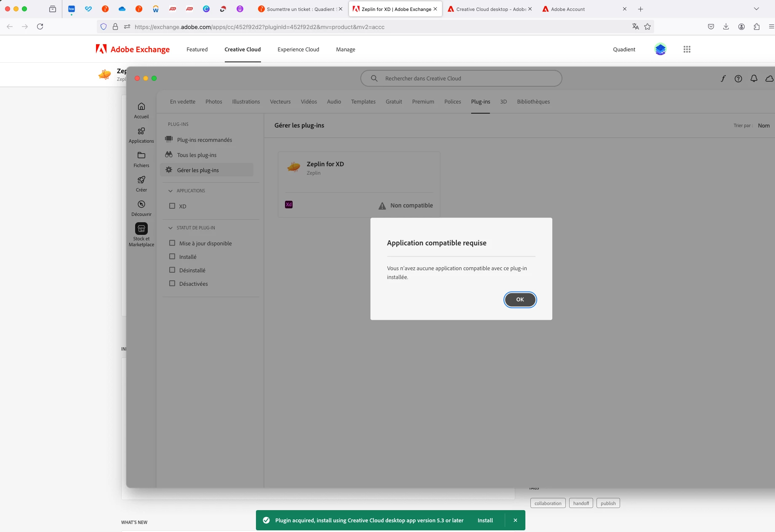Screen dimensions: 775x532
Task: Open the Quadient profile avatar
Action: click(660, 49)
